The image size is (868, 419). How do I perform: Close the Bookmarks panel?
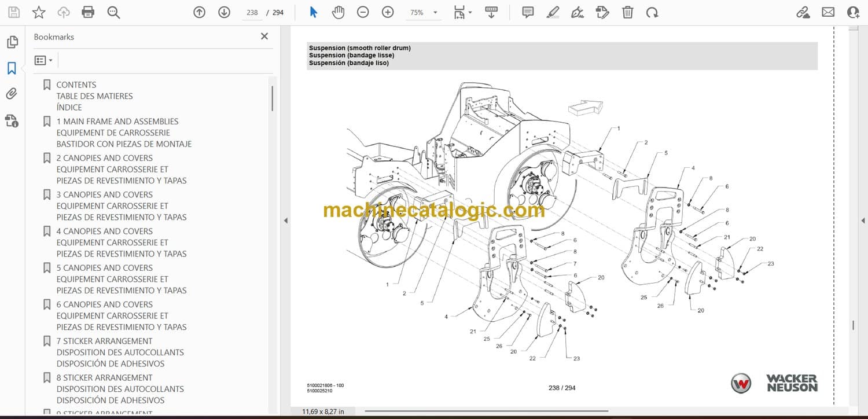[264, 36]
